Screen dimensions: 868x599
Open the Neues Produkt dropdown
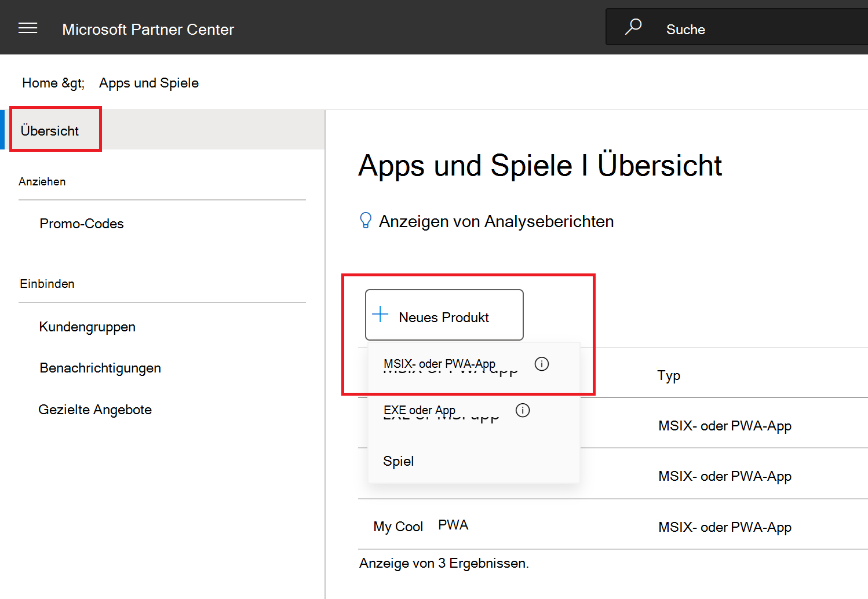point(444,315)
